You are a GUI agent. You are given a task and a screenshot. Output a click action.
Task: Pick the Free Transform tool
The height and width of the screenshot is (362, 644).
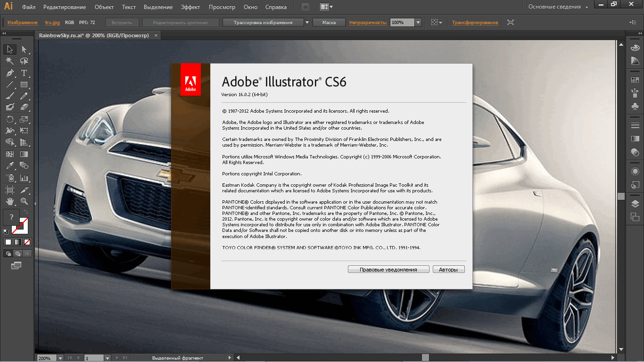(x=24, y=131)
